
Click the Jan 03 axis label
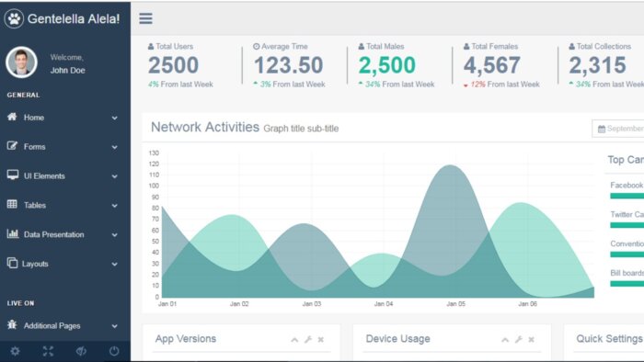tap(312, 304)
